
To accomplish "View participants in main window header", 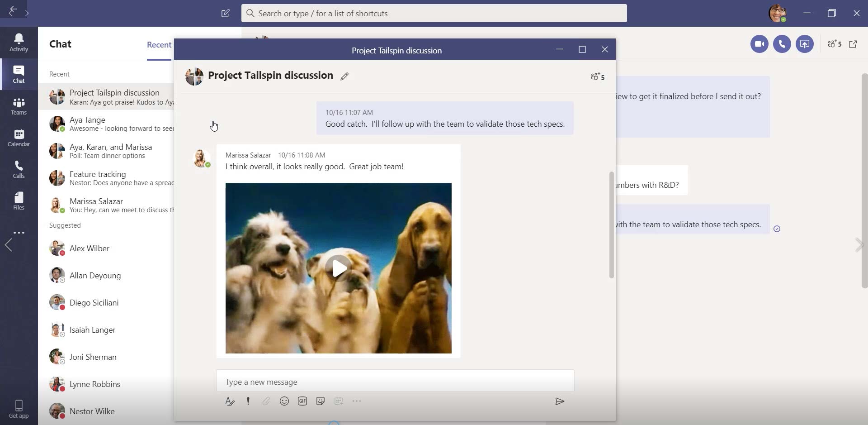I will tap(835, 44).
